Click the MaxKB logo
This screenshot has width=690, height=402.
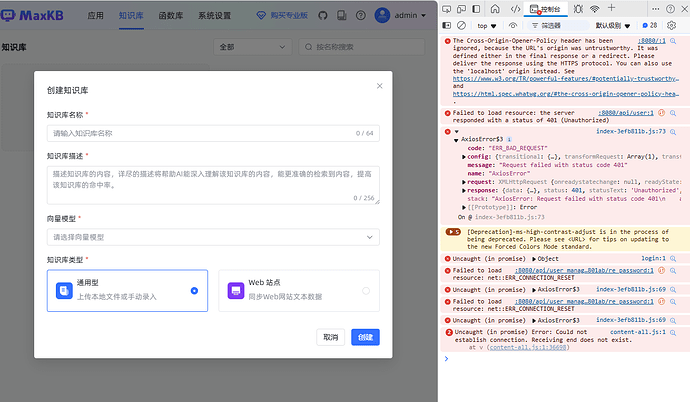(32, 16)
